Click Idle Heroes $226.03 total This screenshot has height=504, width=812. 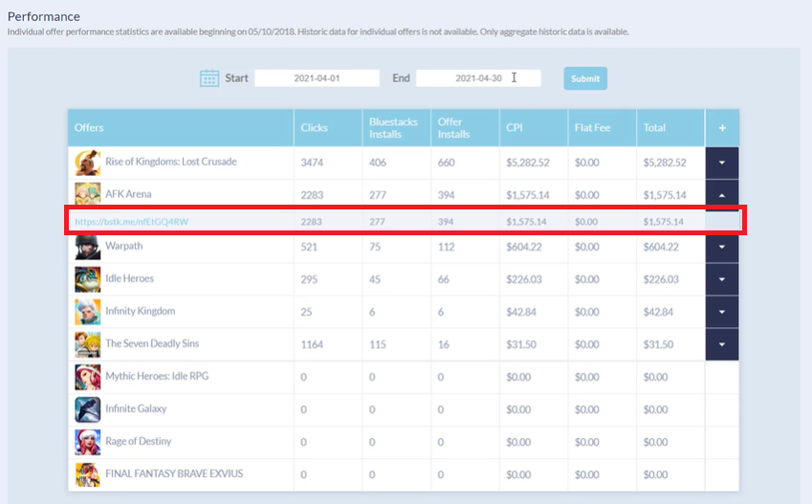tap(661, 279)
